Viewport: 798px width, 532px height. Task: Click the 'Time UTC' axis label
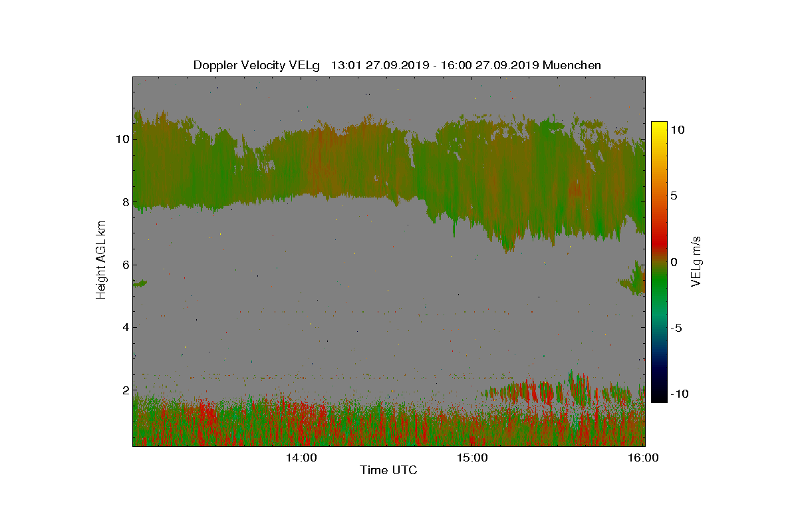click(389, 470)
